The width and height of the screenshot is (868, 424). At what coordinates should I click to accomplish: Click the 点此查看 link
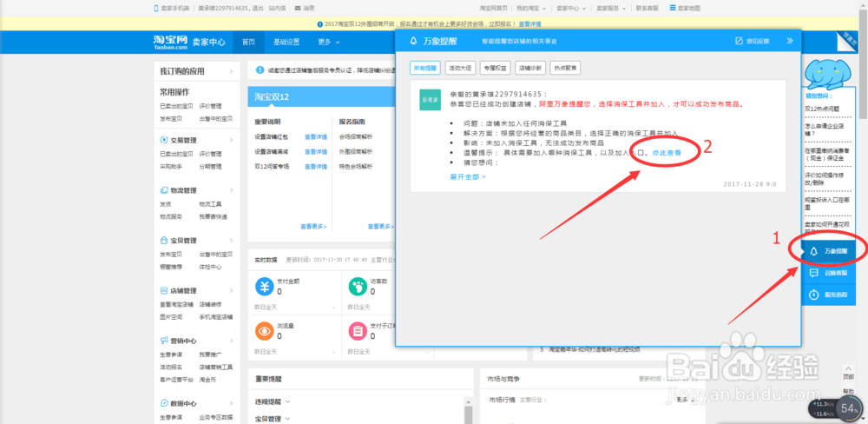tap(667, 152)
